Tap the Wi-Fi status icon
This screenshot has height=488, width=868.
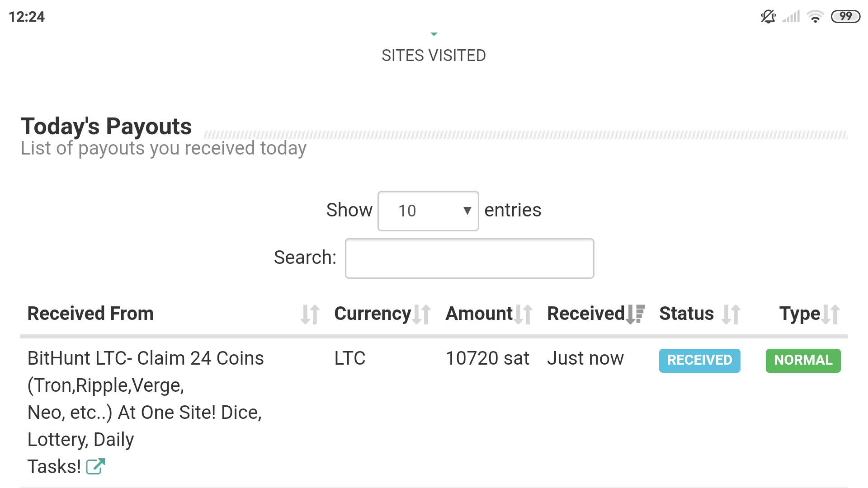[815, 17]
